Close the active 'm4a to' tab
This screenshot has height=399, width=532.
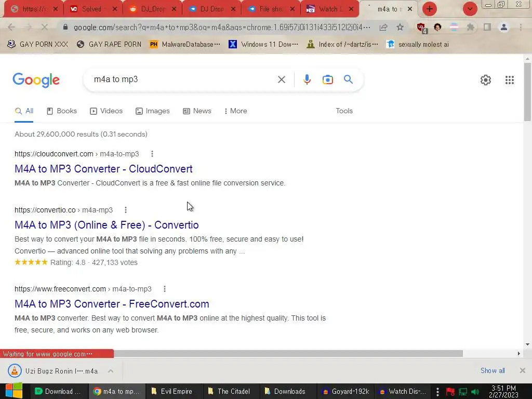coord(410,9)
